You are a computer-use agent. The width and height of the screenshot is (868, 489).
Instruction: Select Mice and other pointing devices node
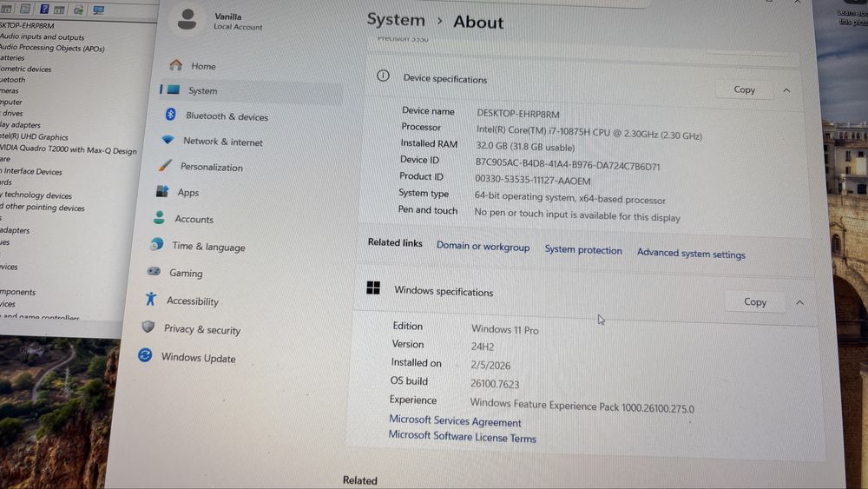[43, 208]
